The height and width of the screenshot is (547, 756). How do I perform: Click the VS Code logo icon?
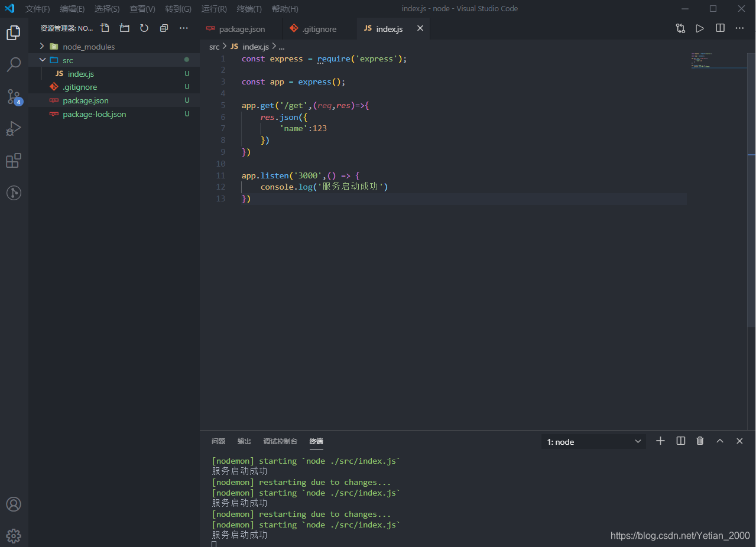[x=9, y=8]
